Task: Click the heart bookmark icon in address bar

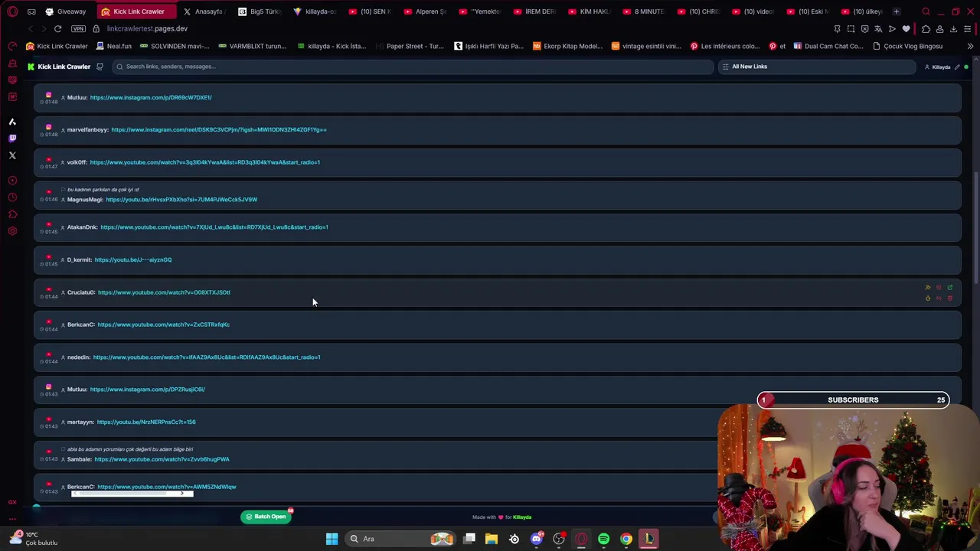Action: point(906,29)
